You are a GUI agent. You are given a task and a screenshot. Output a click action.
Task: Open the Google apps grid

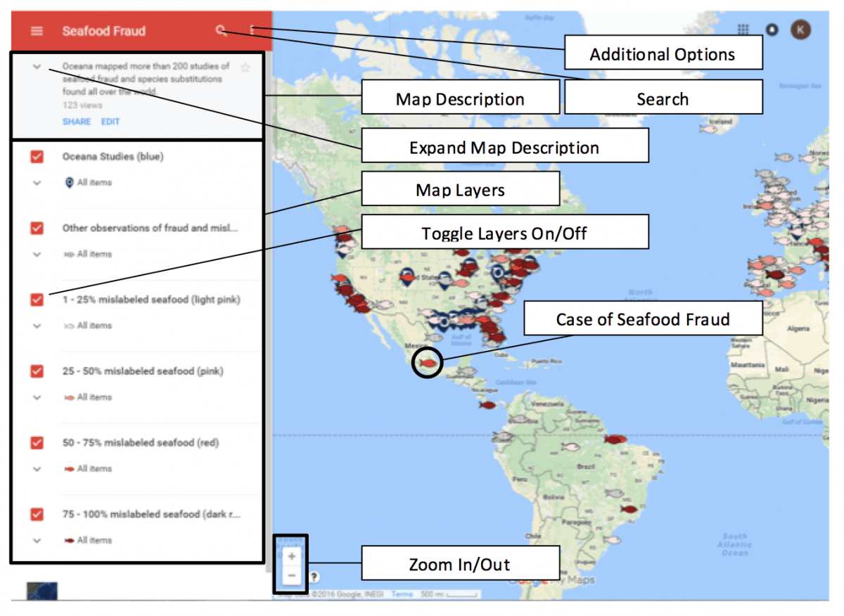tap(743, 30)
